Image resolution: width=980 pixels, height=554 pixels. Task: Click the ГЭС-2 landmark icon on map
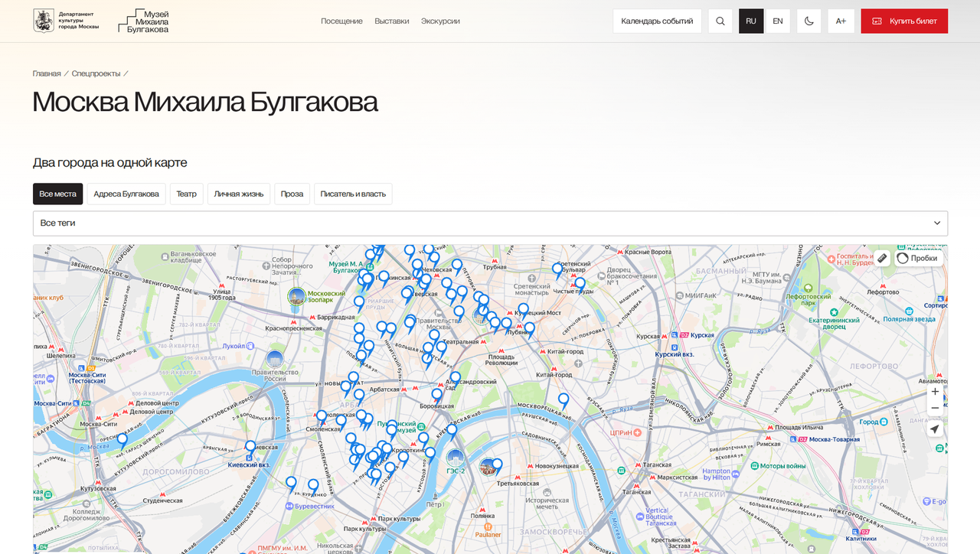point(456,458)
